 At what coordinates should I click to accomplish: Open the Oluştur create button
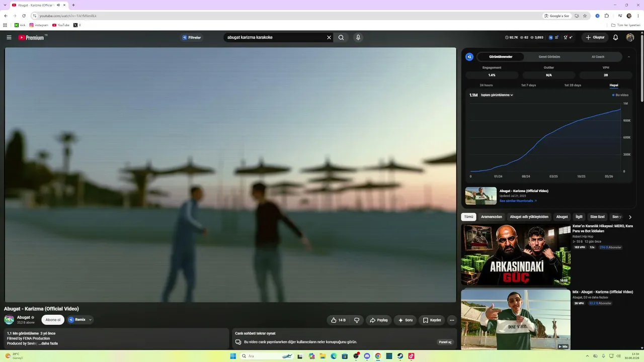[x=595, y=37]
